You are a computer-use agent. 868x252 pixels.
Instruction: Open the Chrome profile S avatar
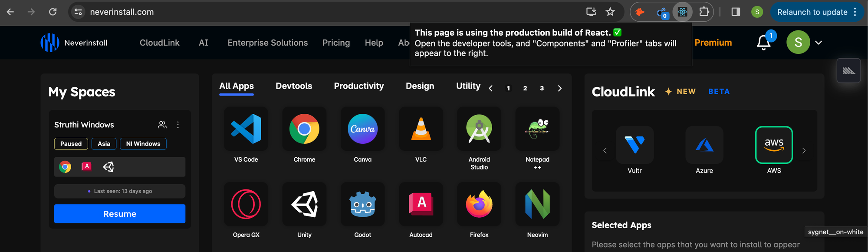[757, 12]
